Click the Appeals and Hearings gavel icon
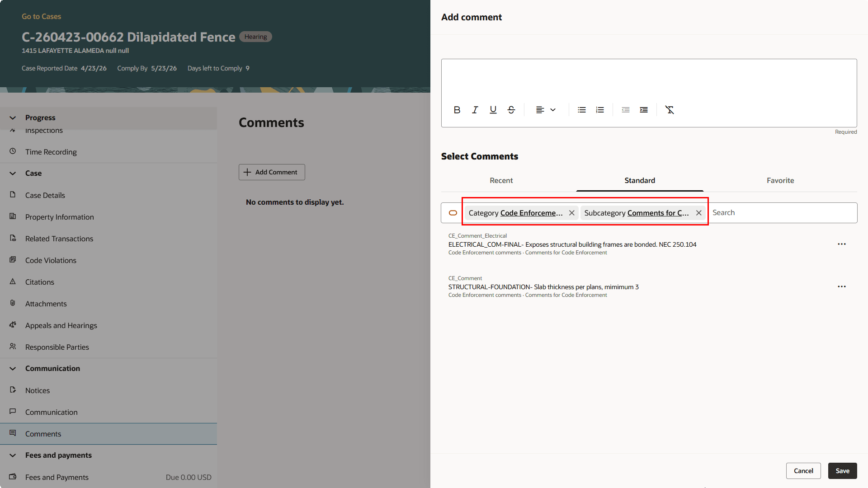Screen dimensions: 868x488 (x=13, y=325)
